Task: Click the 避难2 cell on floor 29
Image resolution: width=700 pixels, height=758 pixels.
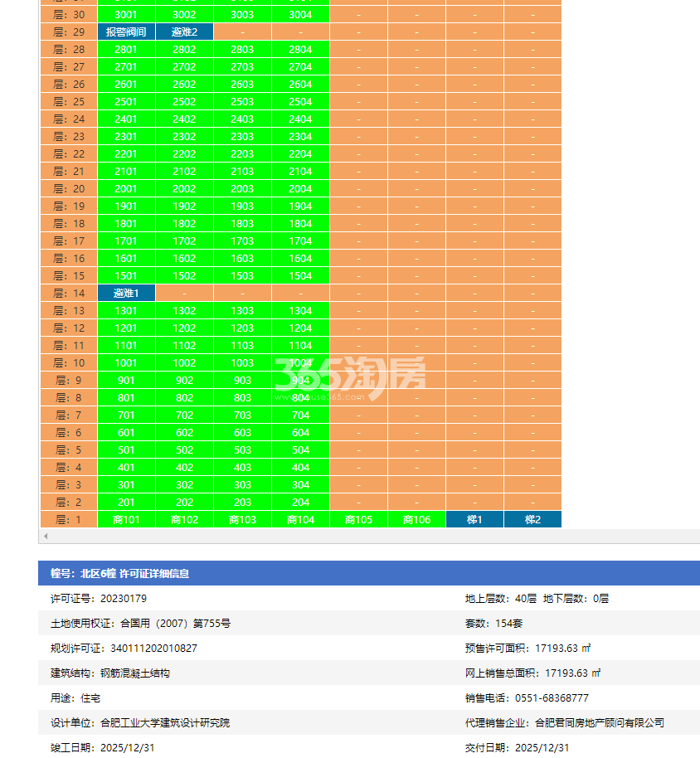Action: click(184, 32)
